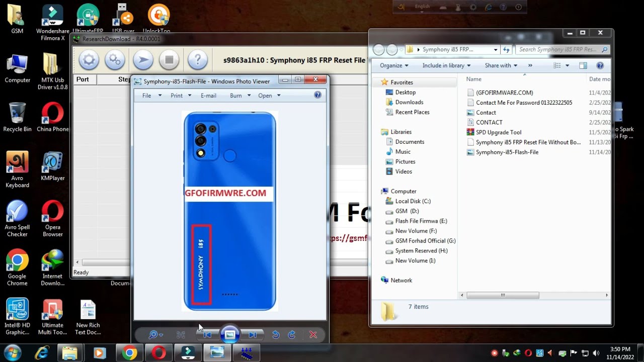Sort files by the Date column header

click(x=599, y=79)
